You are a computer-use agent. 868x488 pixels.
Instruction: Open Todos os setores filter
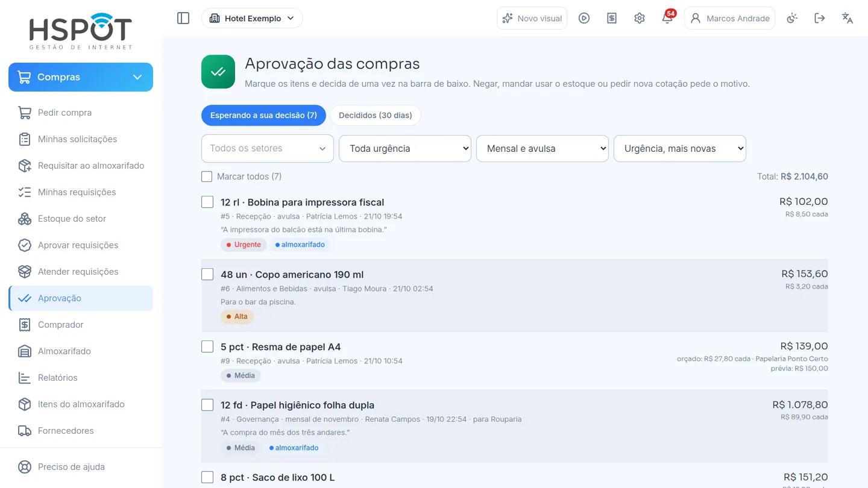click(268, 148)
